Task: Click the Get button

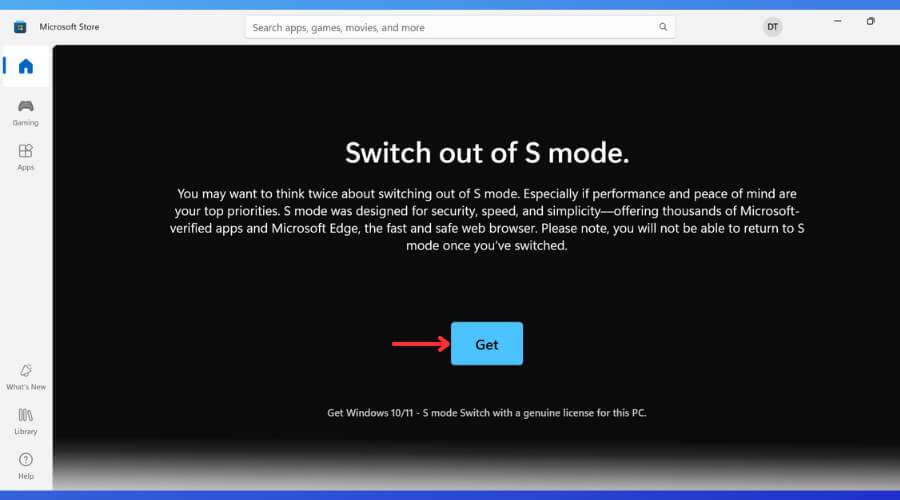Action: (487, 344)
